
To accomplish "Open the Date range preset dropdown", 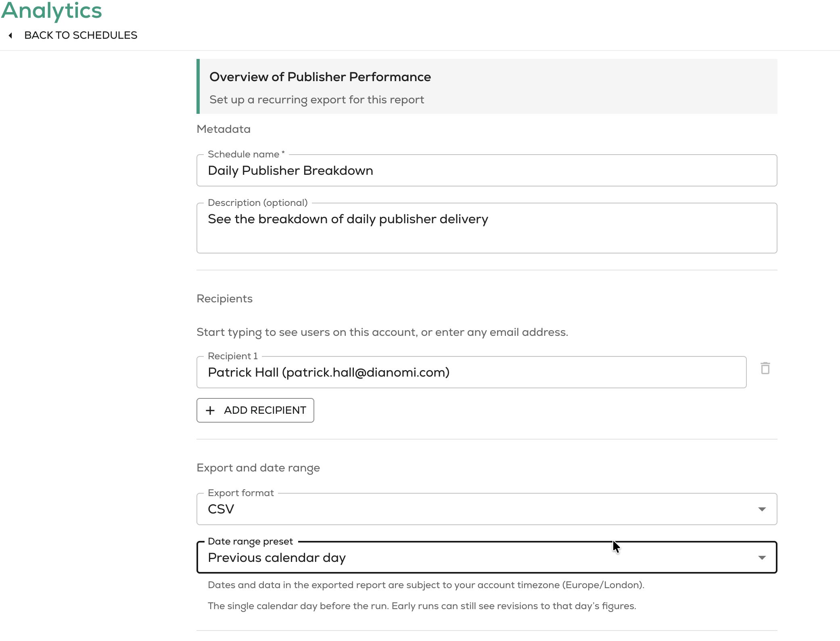I will [487, 557].
